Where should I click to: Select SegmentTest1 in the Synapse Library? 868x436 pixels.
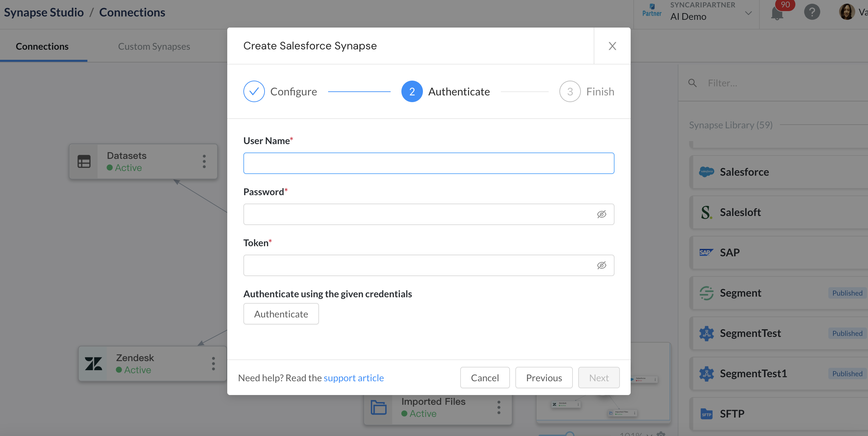click(x=778, y=373)
